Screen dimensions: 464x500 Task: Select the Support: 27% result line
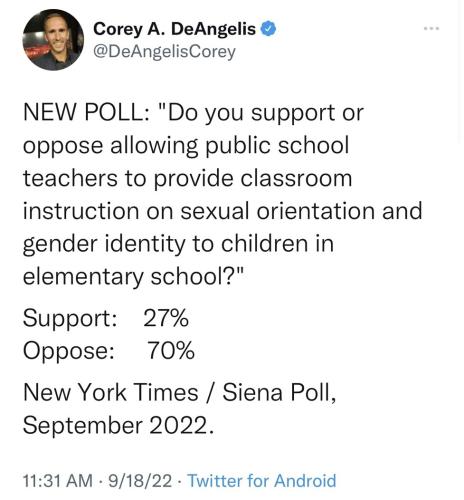(106, 318)
